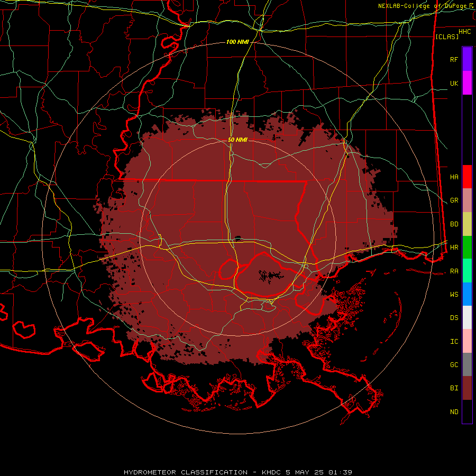Click the 'GR' legend label

click(x=454, y=200)
